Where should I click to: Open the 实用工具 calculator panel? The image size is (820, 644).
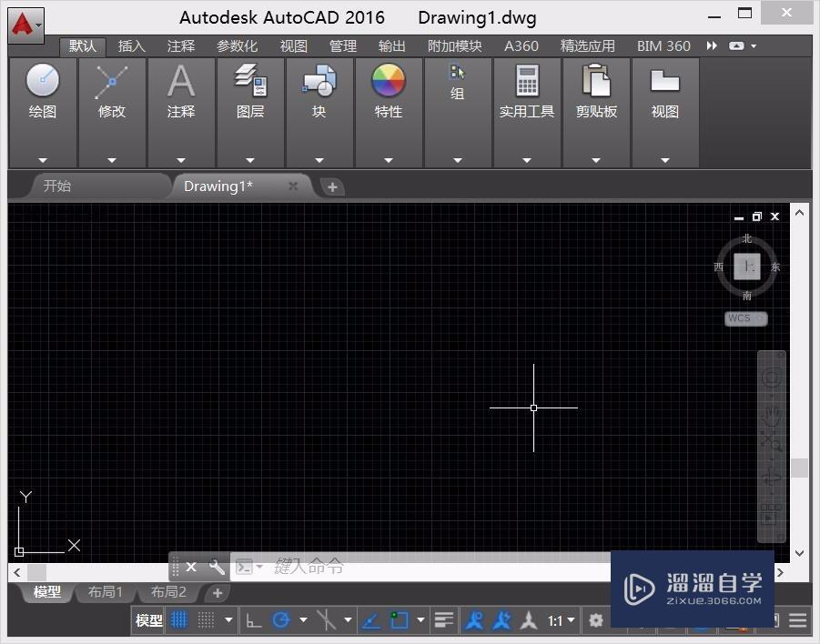pos(527,113)
